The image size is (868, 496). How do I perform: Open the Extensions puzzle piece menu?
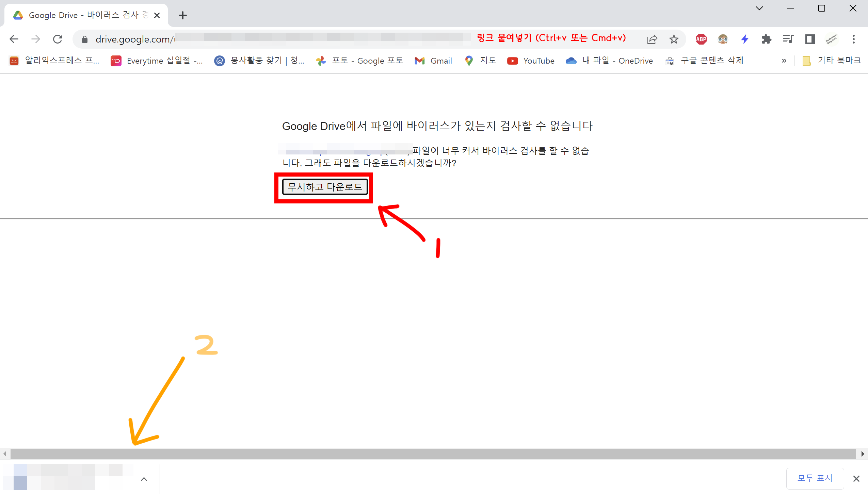point(766,39)
